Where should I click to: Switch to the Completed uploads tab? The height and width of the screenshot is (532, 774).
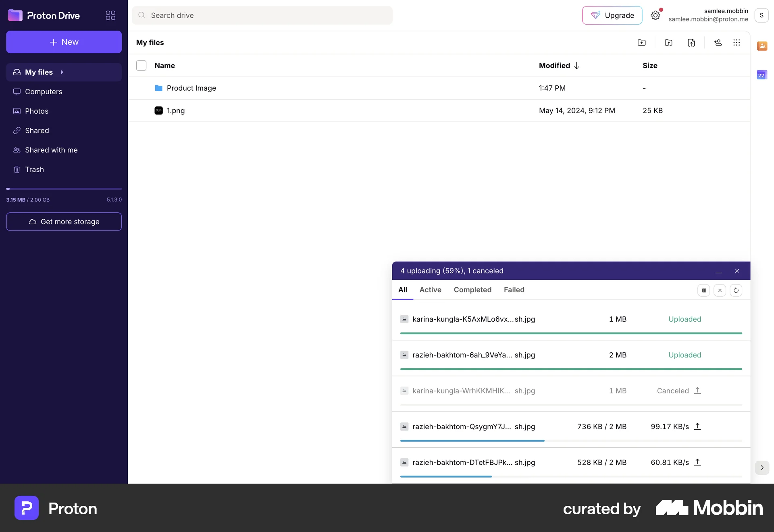[x=472, y=290]
